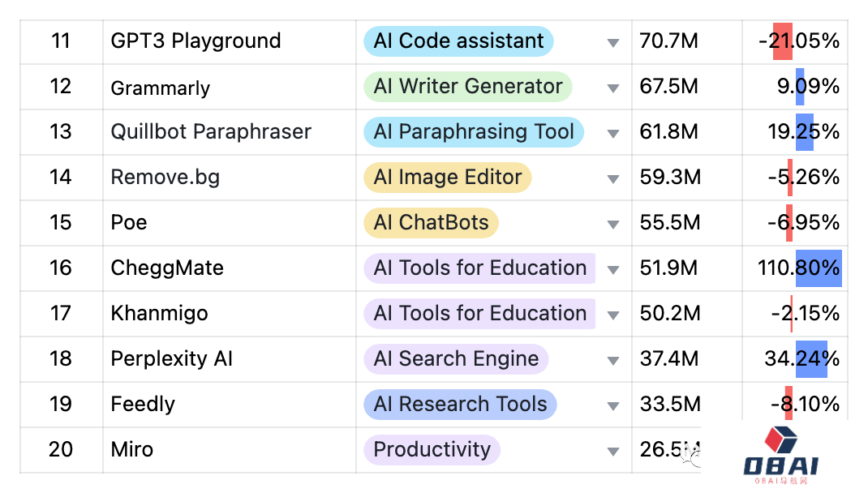Click the AI Image Editor tag
Image resolution: width=868 pixels, height=493 pixels.
(447, 178)
